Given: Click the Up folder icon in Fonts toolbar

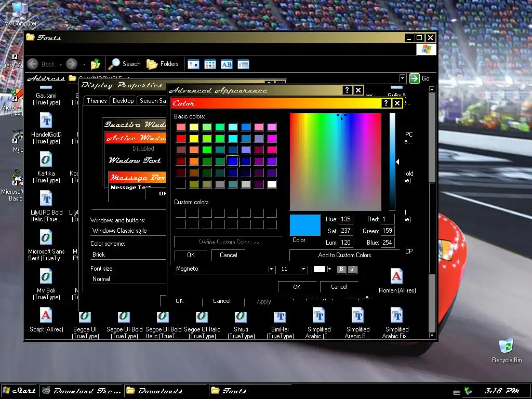Looking at the screenshot, I should point(96,64).
